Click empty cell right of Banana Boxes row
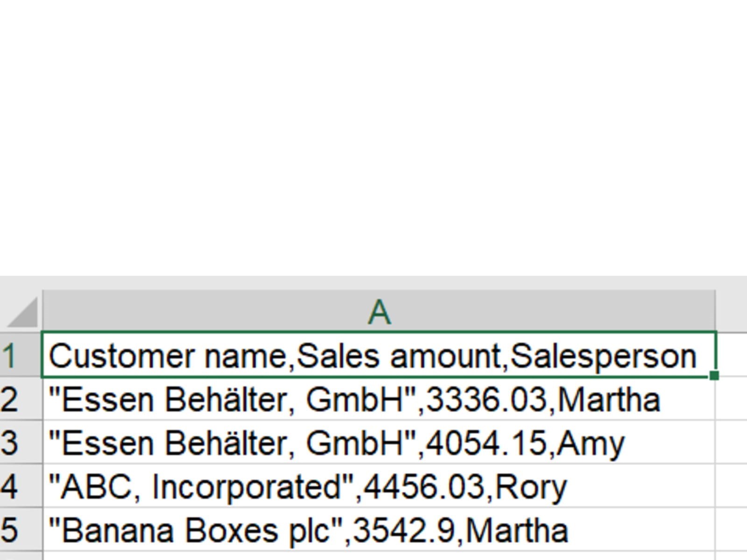 tap(732, 530)
